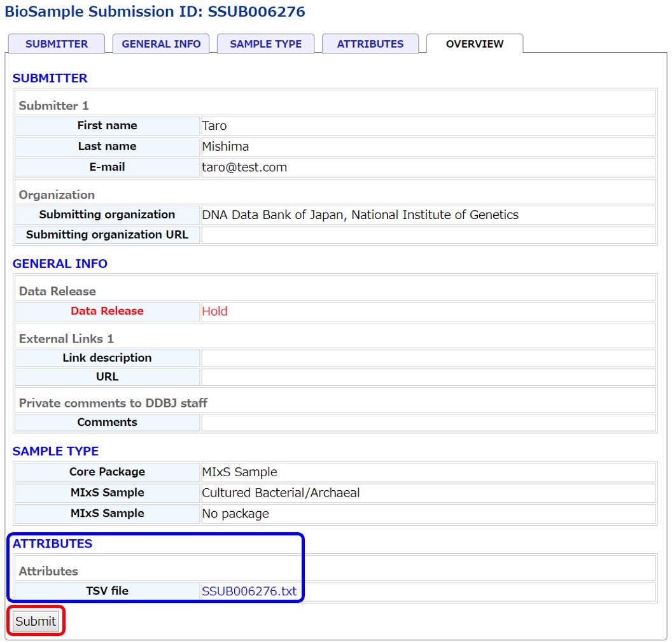The image size is (672, 643).
Task: Click the e-mail address taro@test.com
Action: pos(244,167)
